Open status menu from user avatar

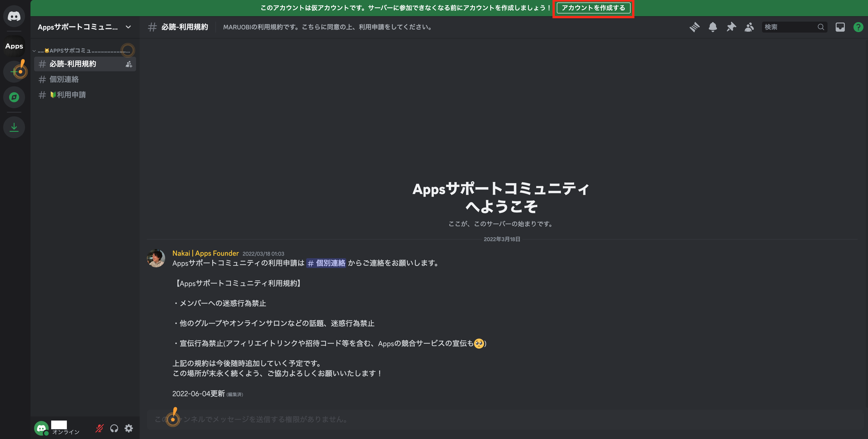click(x=41, y=428)
